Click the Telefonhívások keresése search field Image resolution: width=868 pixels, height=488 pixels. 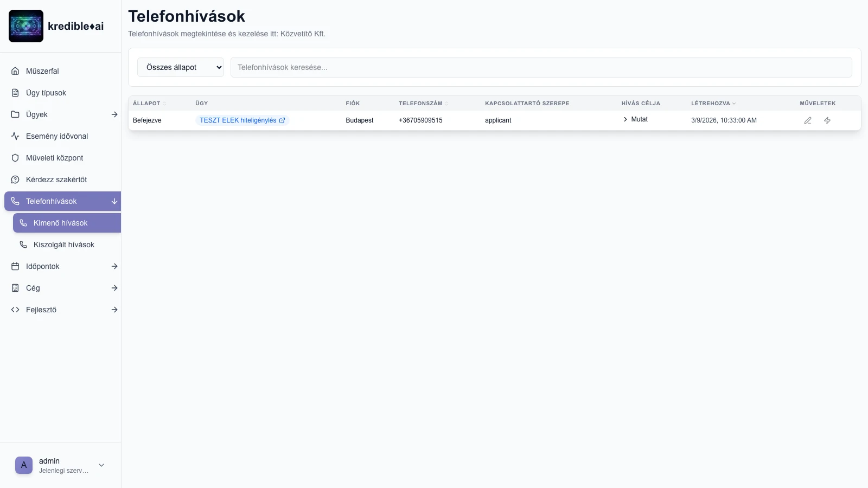click(541, 67)
